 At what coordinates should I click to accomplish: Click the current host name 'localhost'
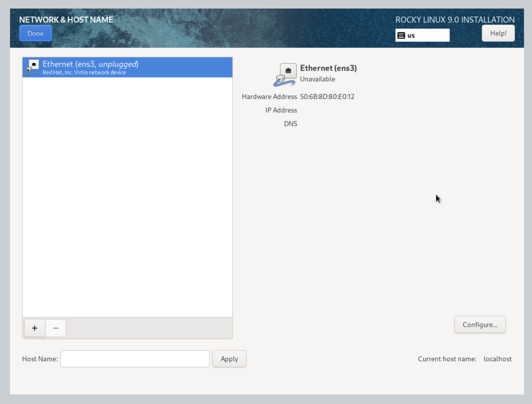point(497,359)
